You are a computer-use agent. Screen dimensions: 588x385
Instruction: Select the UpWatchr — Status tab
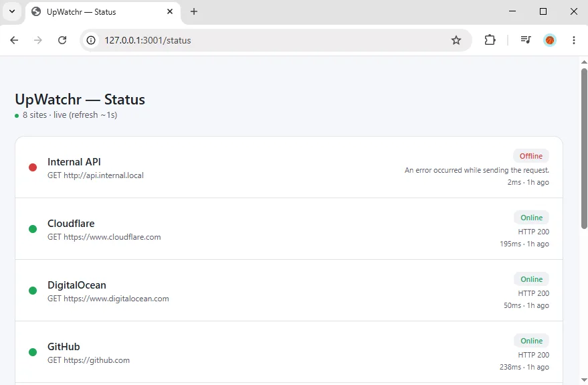coord(103,12)
